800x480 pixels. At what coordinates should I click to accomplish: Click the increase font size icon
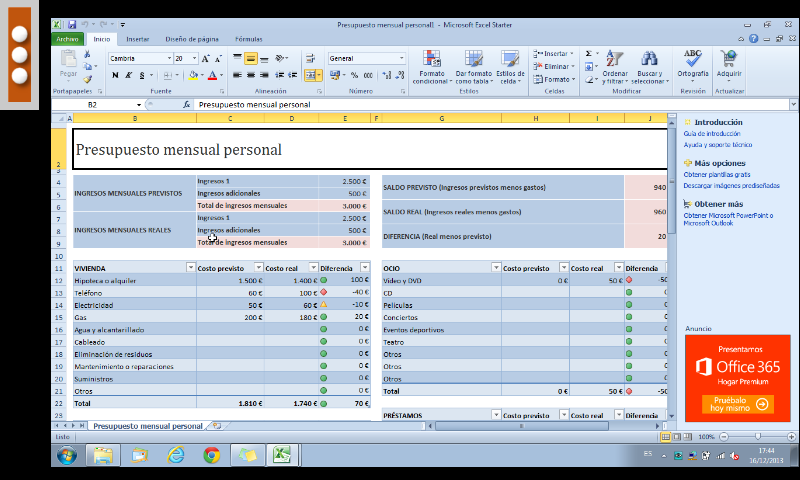coord(206,59)
